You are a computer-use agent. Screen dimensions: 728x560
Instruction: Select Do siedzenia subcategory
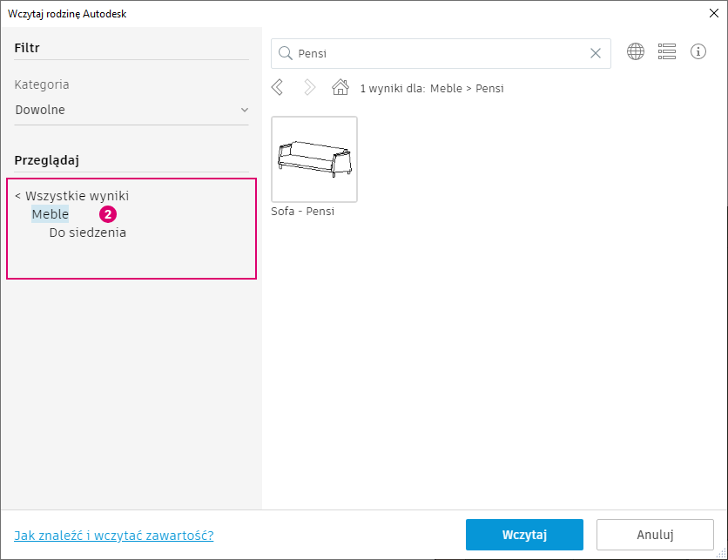87,233
